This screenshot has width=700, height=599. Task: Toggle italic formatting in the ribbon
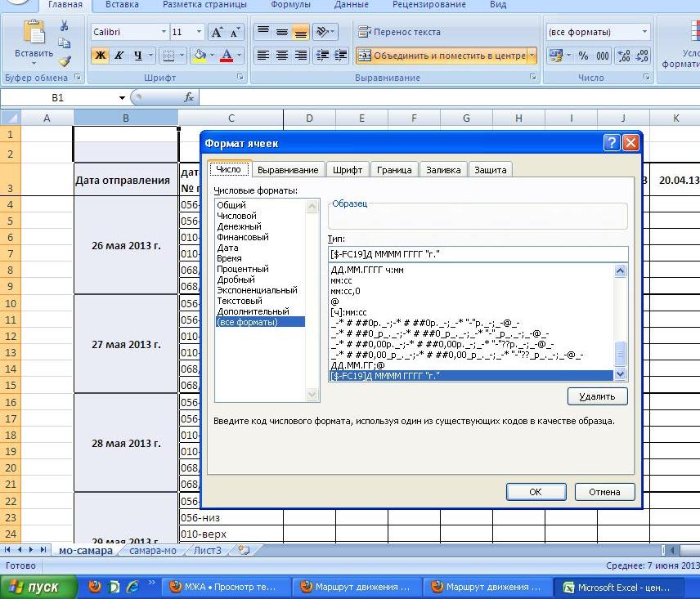(119, 56)
